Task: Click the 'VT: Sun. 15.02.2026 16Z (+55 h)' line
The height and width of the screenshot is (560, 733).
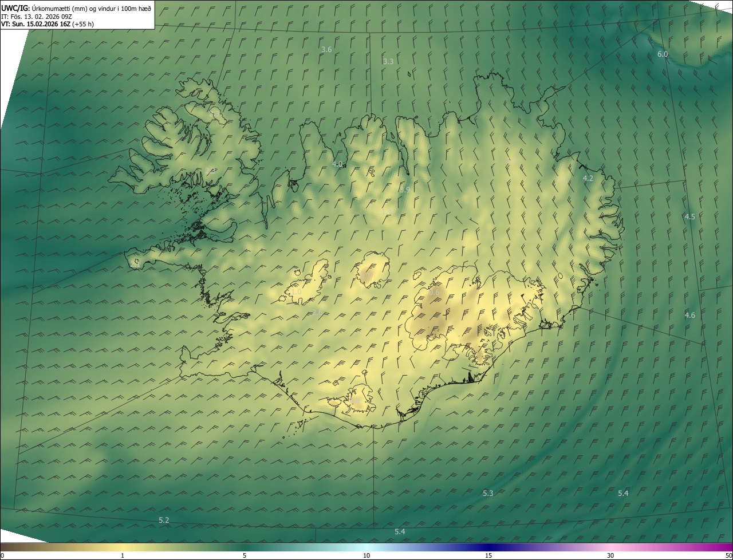Action: pos(48,24)
